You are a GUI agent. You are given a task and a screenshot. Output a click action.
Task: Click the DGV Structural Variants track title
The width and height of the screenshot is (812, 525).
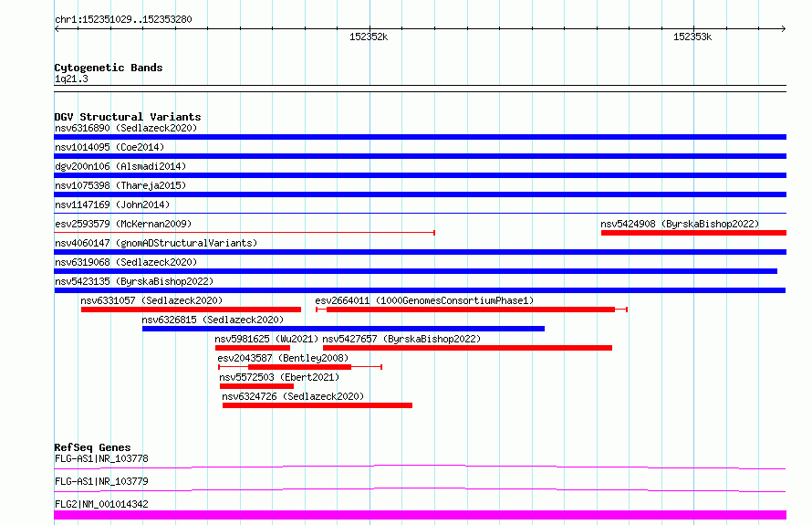pyautogui.click(x=128, y=117)
